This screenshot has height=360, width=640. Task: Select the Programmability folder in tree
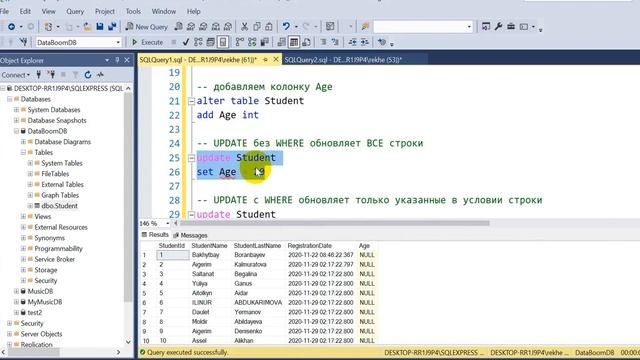click(x=58, y=249)
